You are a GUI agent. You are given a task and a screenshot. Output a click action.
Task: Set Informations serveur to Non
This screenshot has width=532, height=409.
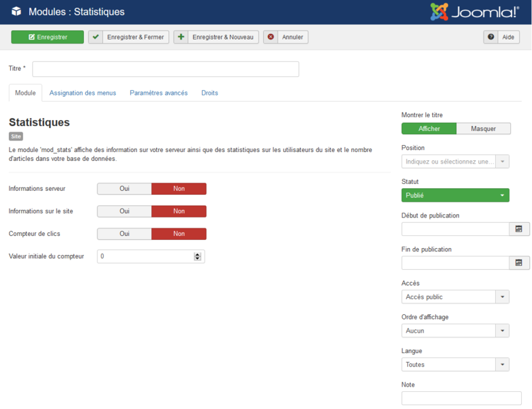coord(179,189)
